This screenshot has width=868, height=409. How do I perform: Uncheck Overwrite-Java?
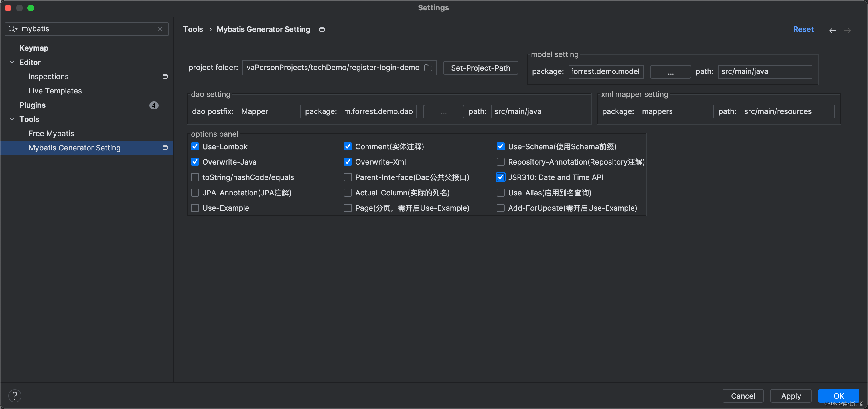pos(195,162)
